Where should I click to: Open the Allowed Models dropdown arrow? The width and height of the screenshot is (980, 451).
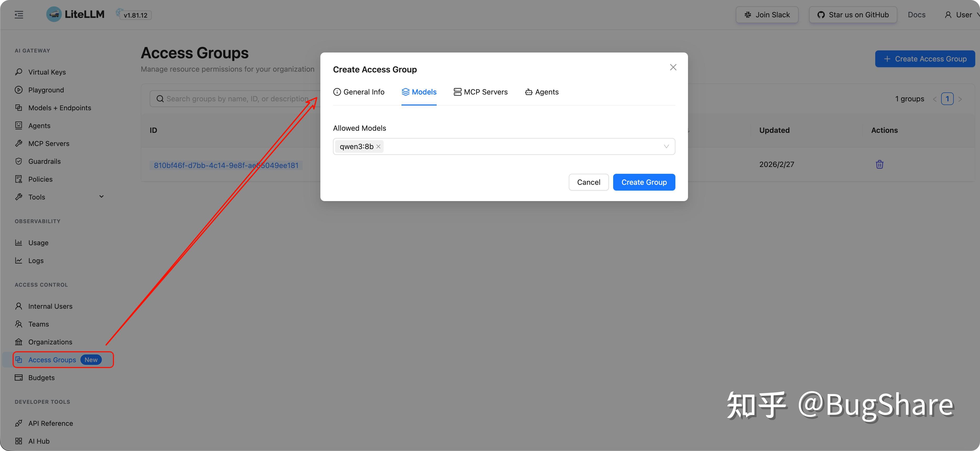tap(666, 146)
